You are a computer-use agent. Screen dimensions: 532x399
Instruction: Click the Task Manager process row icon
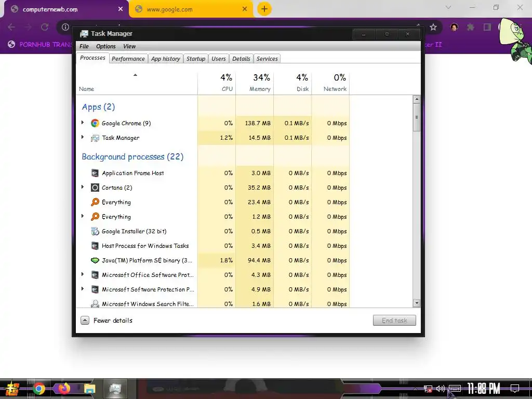point(95,138)
